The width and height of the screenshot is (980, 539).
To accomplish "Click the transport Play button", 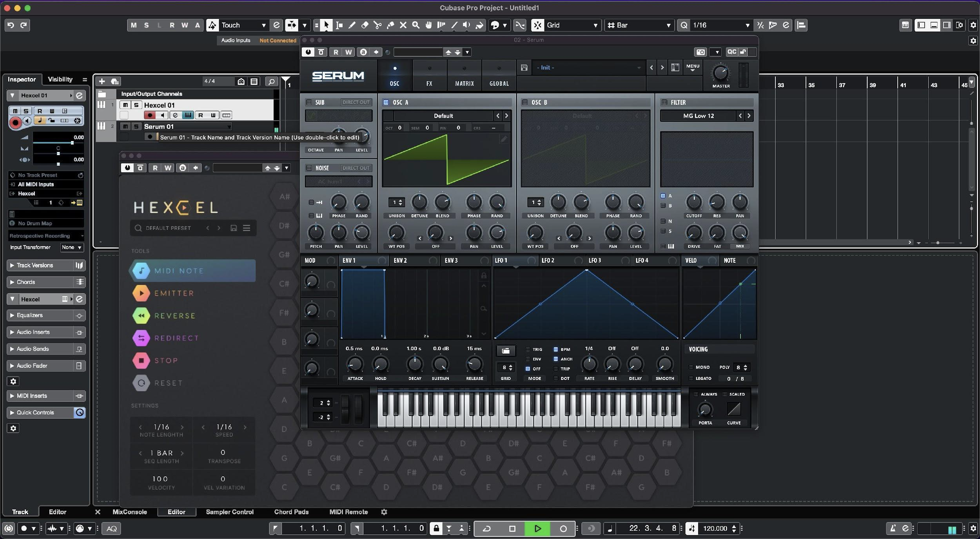I will point(537,528).
